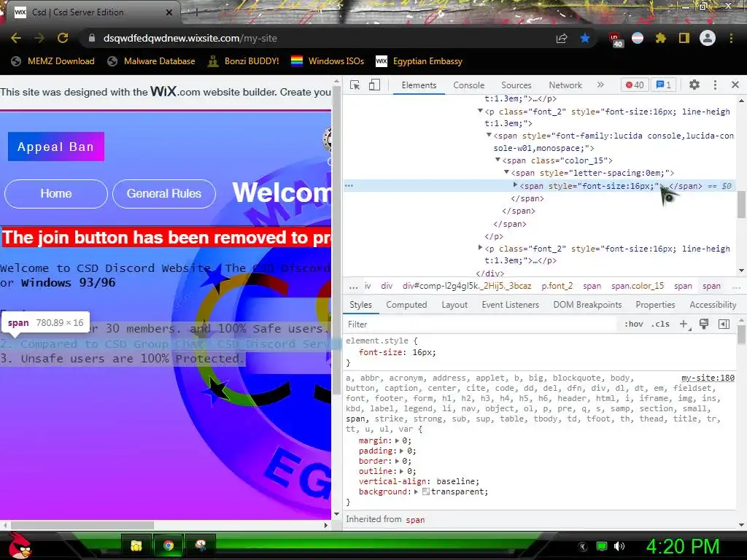Viewport: 747px width, 560px height.
Task: Click the Chrome taskbar icon
Action: 169,545
